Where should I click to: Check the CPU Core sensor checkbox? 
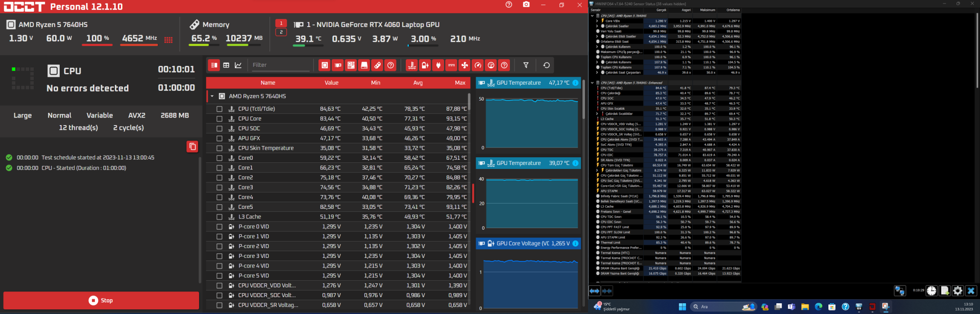[219, 118]
